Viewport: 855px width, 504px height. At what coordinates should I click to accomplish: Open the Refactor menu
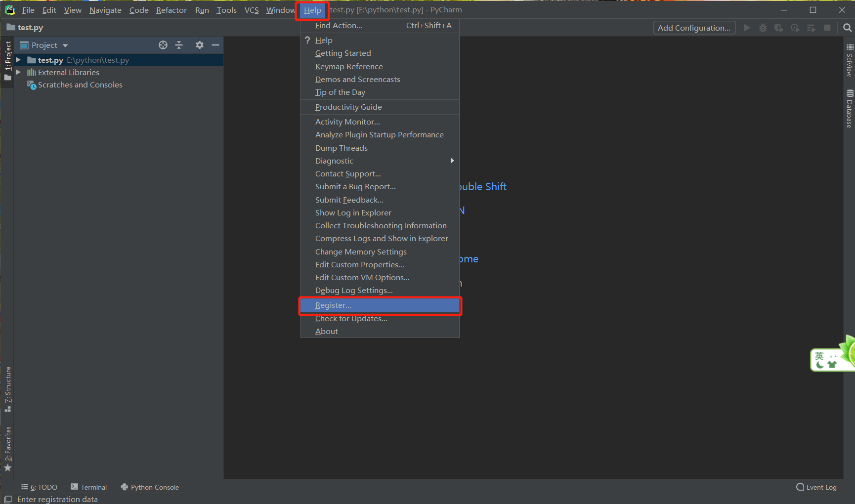(171, 10)
